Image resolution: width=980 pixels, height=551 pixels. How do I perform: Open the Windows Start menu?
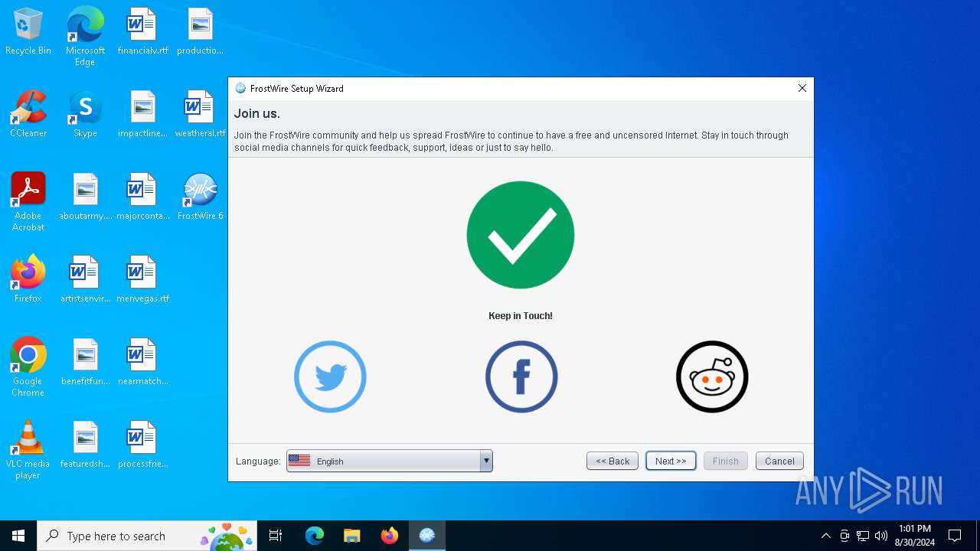[18, 536]
